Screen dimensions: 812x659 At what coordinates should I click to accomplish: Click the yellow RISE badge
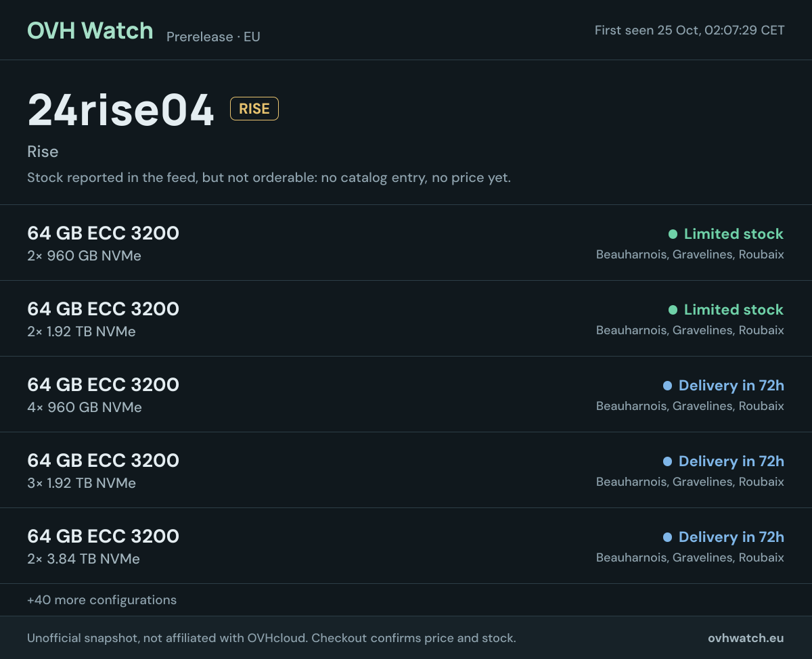254,109
